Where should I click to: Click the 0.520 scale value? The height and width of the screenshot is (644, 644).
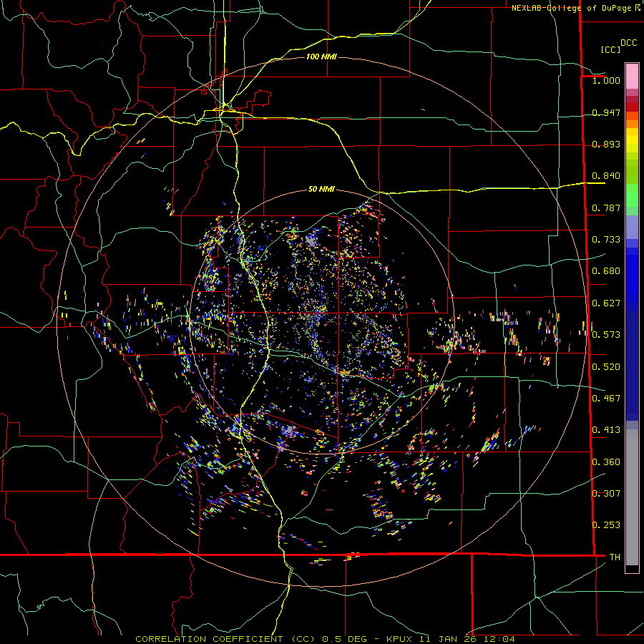coord(606,367)
